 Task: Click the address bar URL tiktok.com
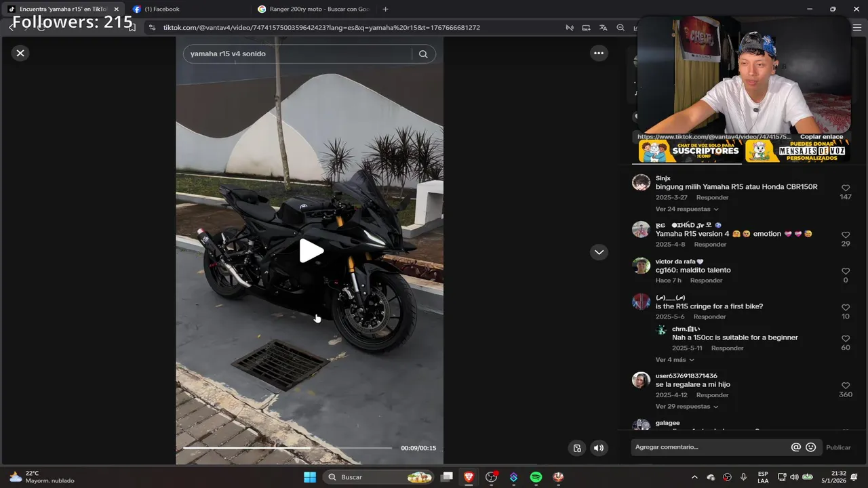pos(321,28)
